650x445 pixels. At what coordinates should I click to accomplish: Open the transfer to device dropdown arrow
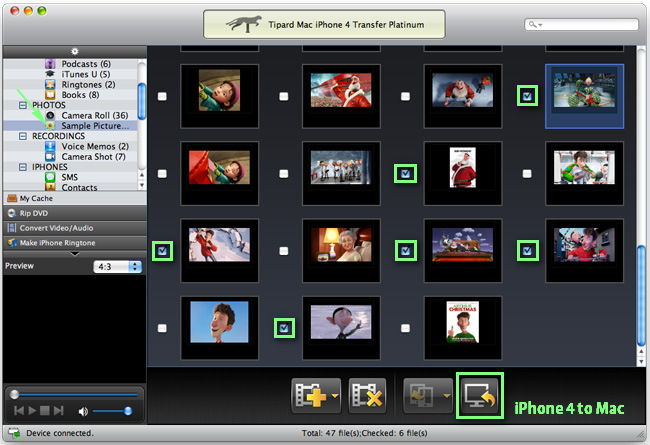click(x=446, y=396)
